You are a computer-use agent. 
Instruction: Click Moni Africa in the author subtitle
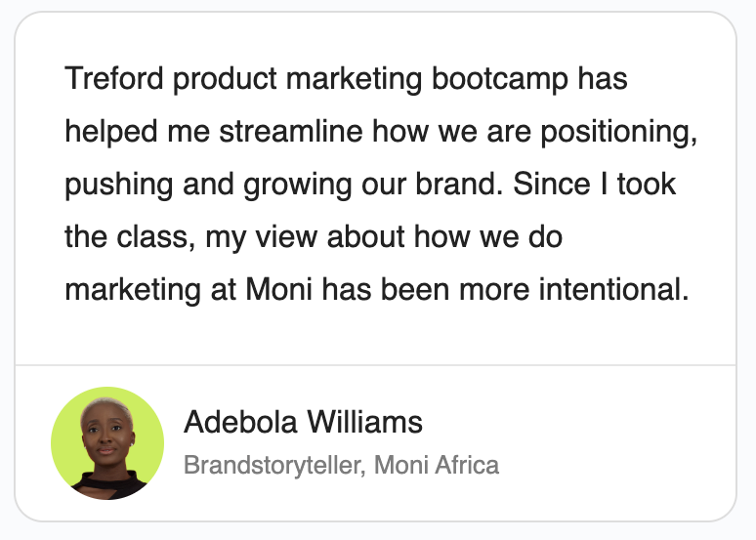coord(437,465)
